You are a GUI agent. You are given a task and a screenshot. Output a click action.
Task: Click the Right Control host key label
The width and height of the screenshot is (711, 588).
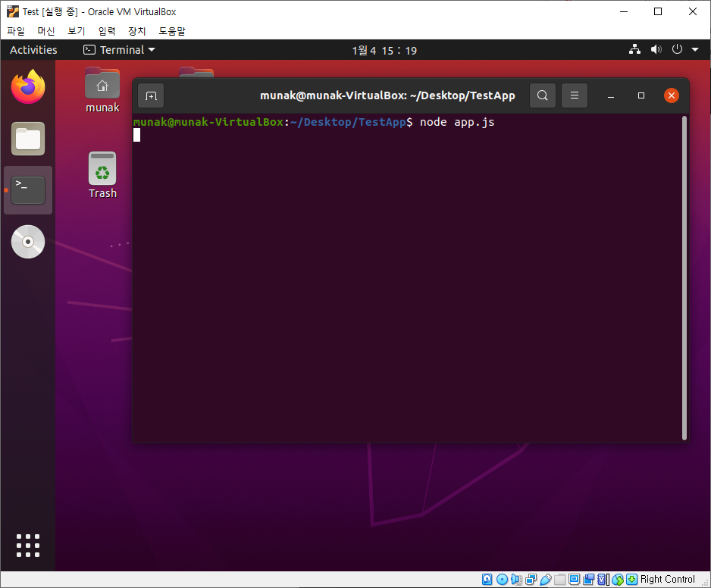pos(668,580)
